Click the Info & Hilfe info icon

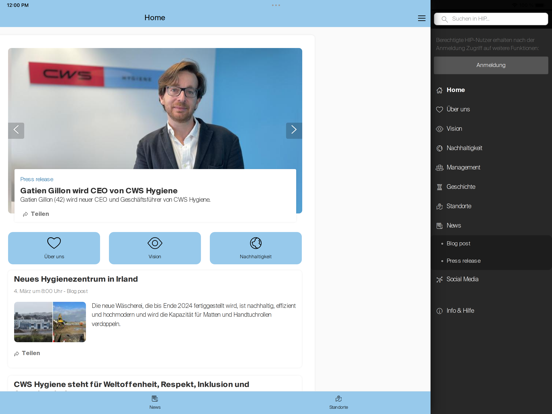(x=439, y=311)
